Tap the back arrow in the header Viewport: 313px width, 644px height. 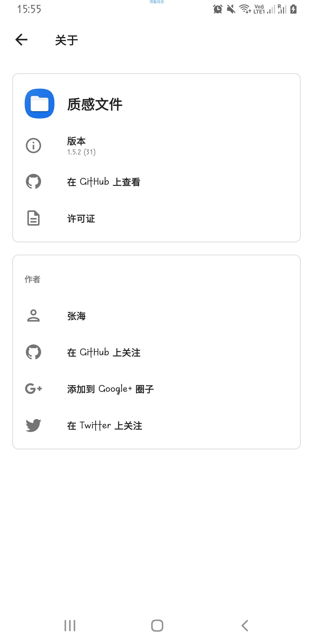(x=21, y=40)
